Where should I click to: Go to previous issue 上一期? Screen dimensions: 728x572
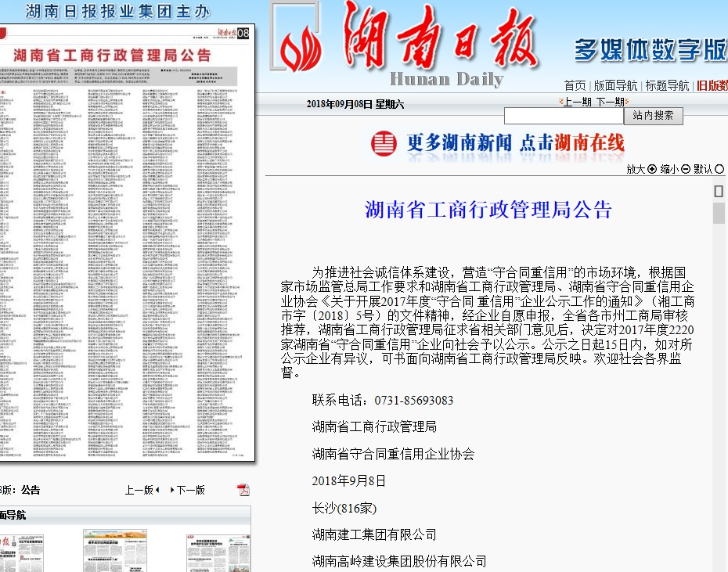(x=578, y=102)
